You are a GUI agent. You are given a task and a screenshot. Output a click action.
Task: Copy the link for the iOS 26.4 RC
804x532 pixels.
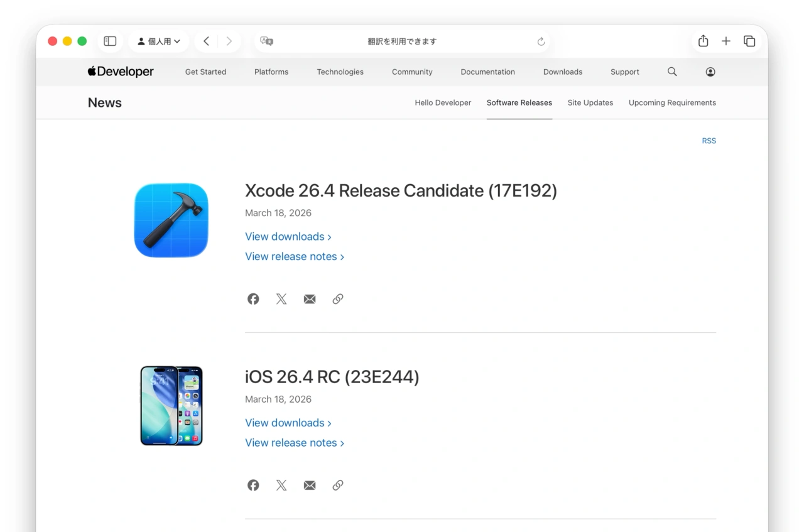coord(338,485)
